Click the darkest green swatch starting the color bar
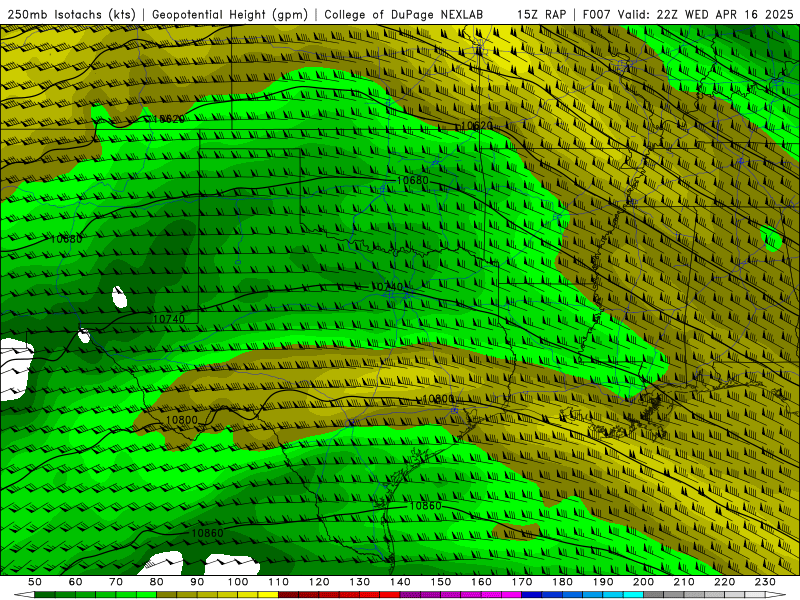800x600 pixels. pyautogui.click(x=45, y=594)
